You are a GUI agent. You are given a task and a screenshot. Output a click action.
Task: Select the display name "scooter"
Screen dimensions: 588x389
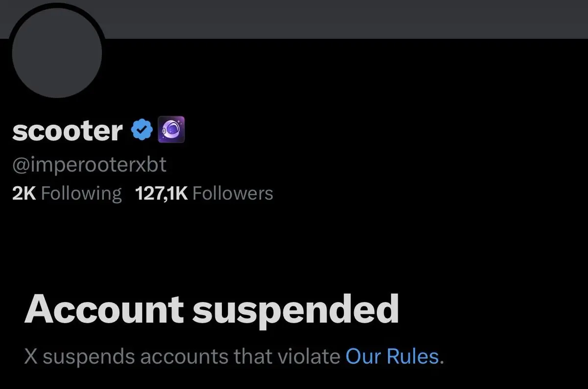pyautogui.click(x=67, y=131)
